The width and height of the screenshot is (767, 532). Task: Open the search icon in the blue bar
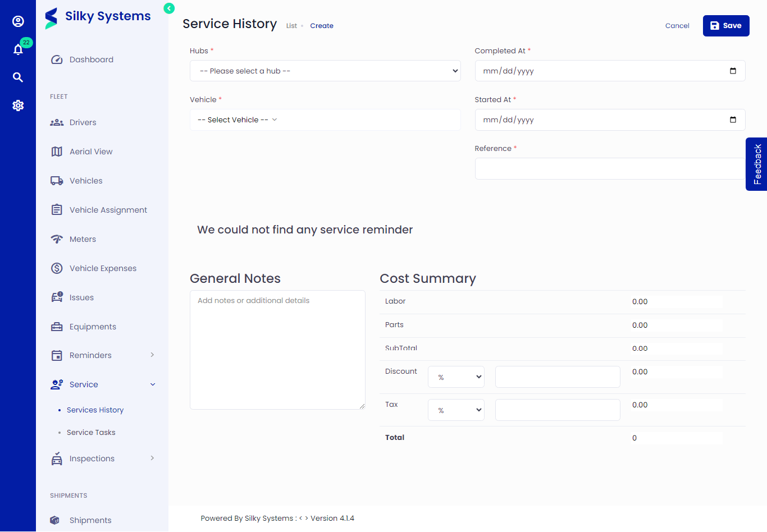click(18, 77)
